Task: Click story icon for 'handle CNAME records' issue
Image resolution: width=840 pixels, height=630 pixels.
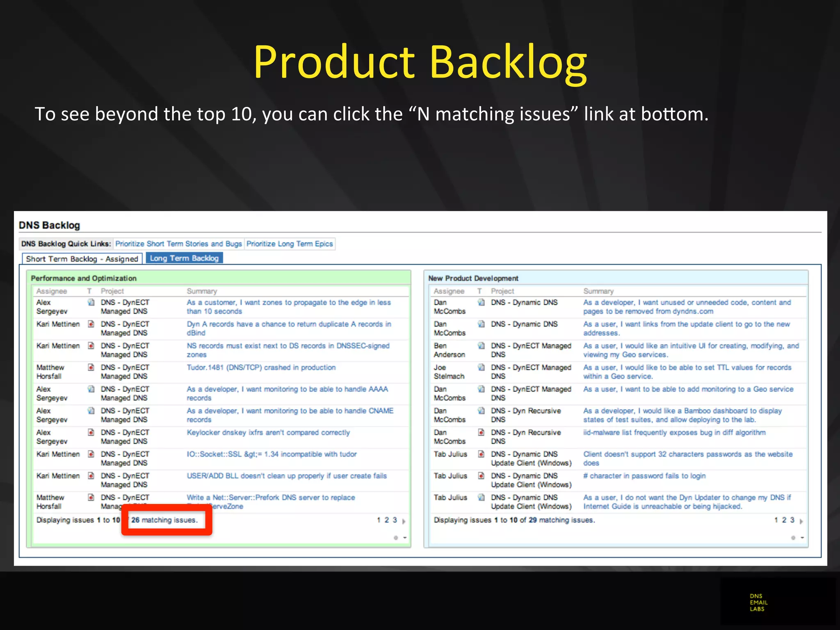Action: click(91, 411)
